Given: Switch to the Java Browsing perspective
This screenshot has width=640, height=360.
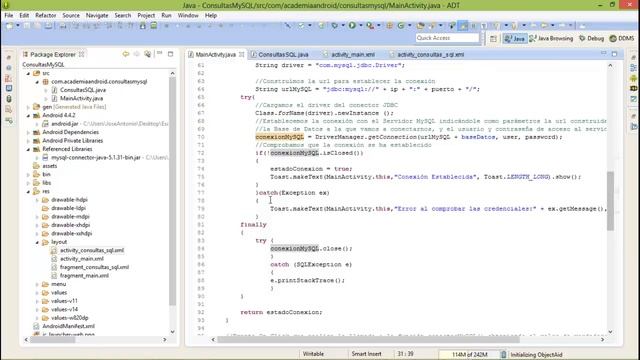Looking at the screenshot, I should (551, 38).
